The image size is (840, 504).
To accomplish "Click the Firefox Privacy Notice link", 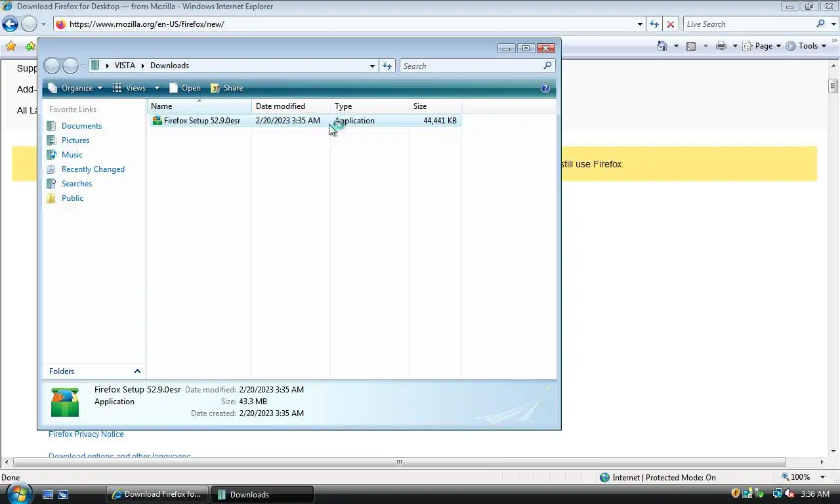I will (86, 434).
